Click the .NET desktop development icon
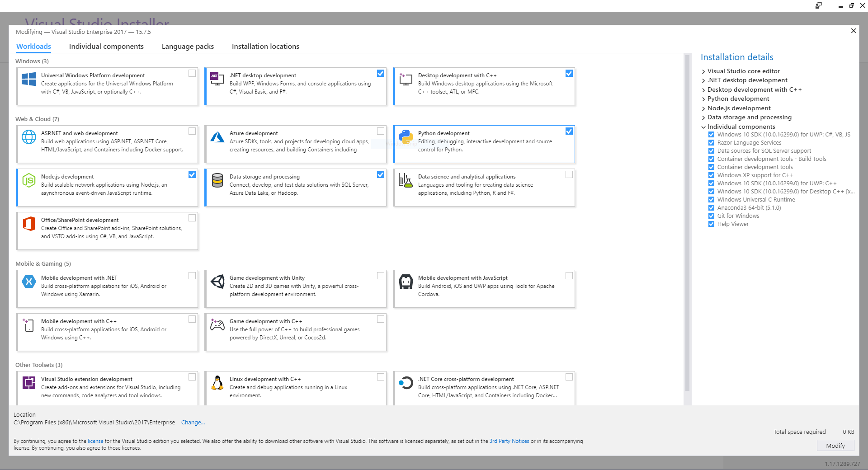The image size is (868, 470). (217, 79)
